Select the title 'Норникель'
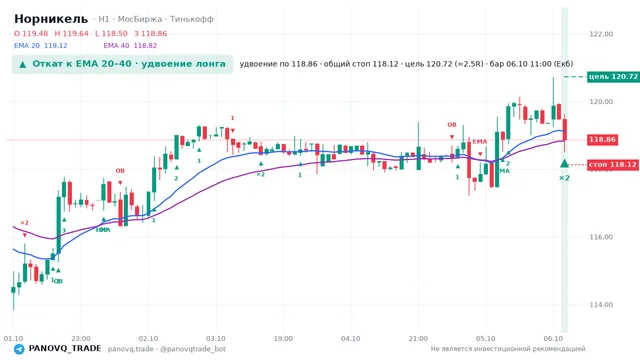The width and height of the screenshot is (640, 360). click(51, 19)
